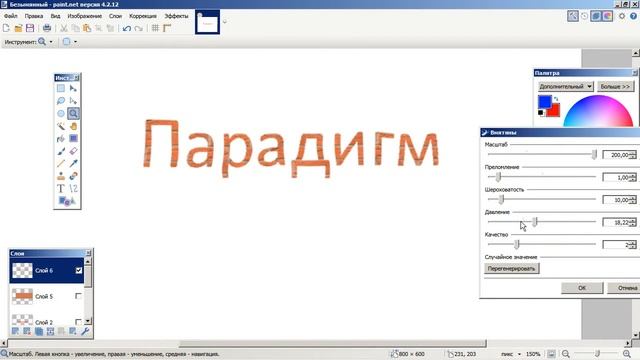Open help question mark icon
Viewport: 640px width, 360px height.
633,16
